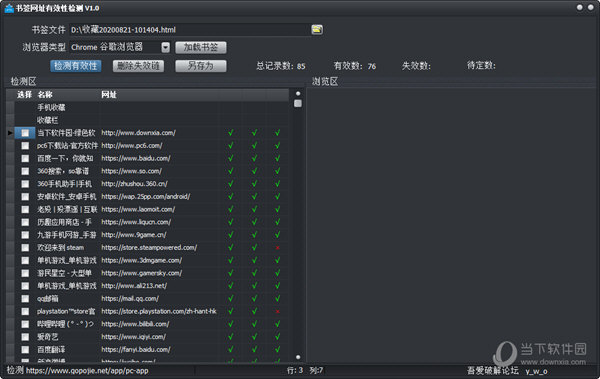
Task: Tick checkbox for zhushou.360.cn row
Action: click(25, 184)
